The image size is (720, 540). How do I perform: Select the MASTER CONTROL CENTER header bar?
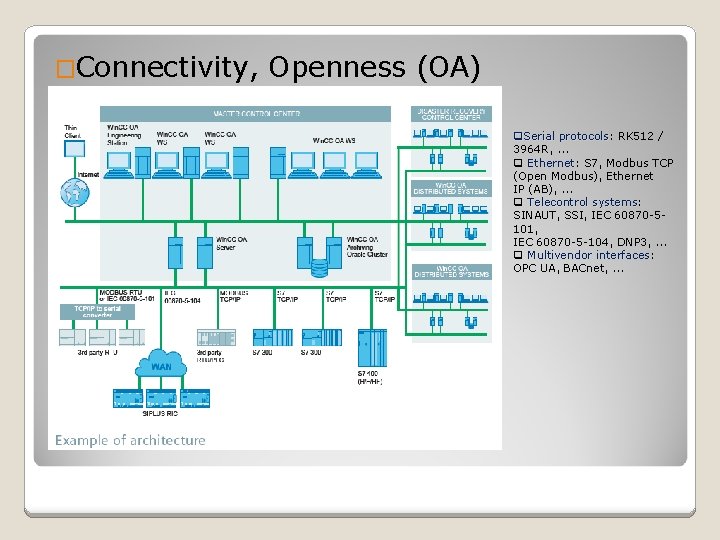tap(245, 114)
